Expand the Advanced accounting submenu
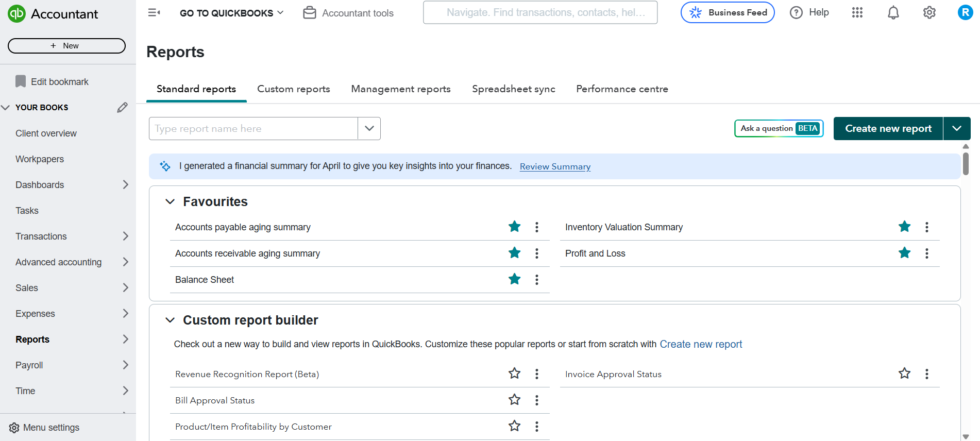This screenshot has height=441, width=980. click(x=125, y=262)
